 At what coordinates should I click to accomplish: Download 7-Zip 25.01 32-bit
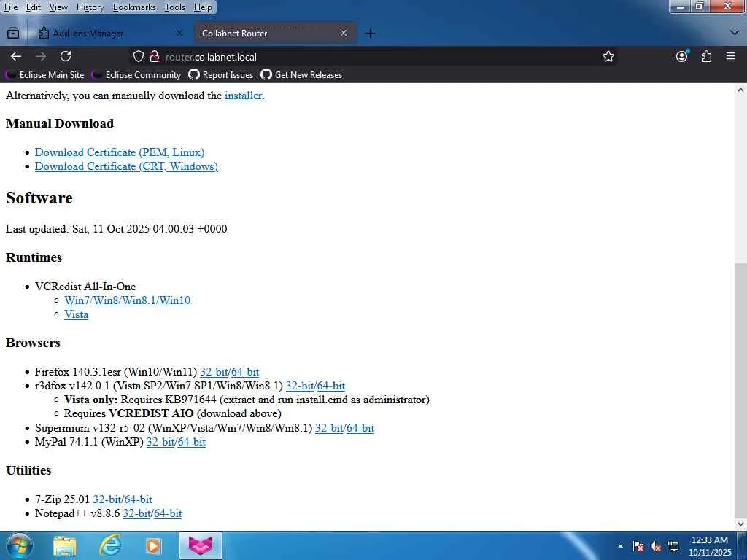pos(107,499)
